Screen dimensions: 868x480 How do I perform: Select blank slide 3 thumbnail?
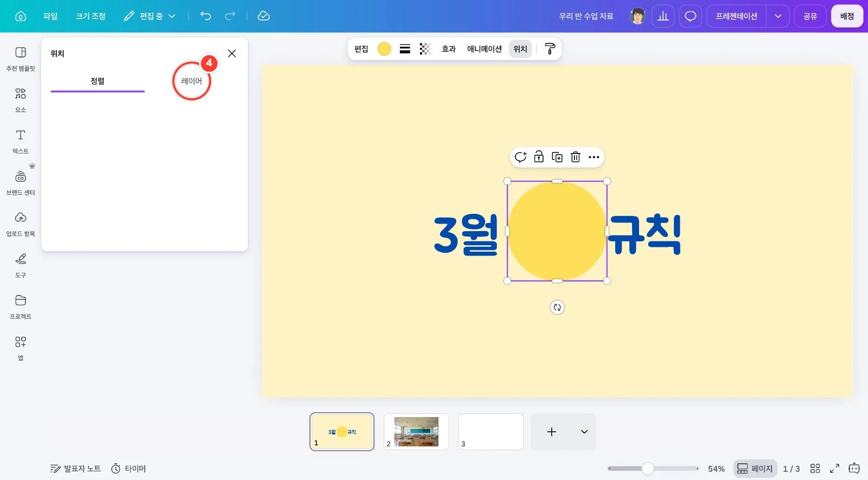click(x=491, y=432)
